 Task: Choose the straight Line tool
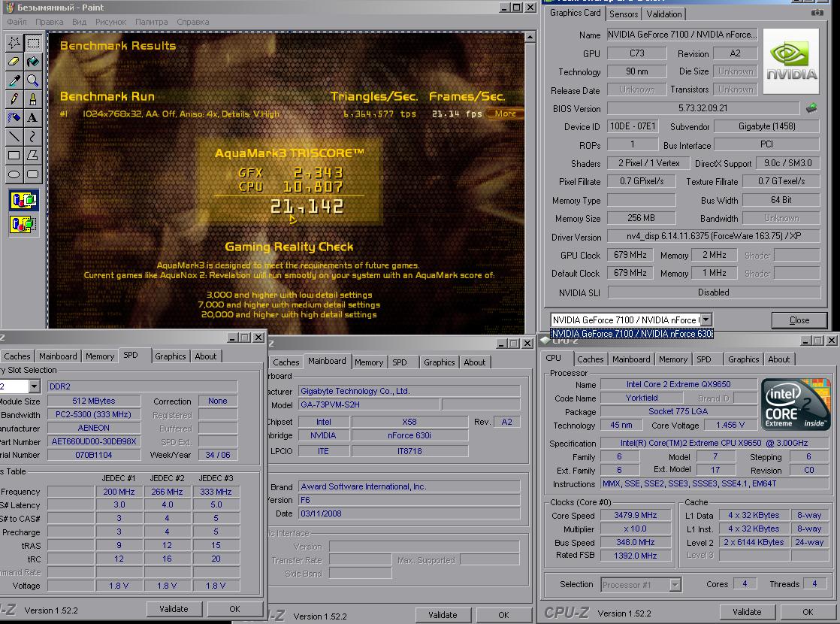(x=14, y=137)
